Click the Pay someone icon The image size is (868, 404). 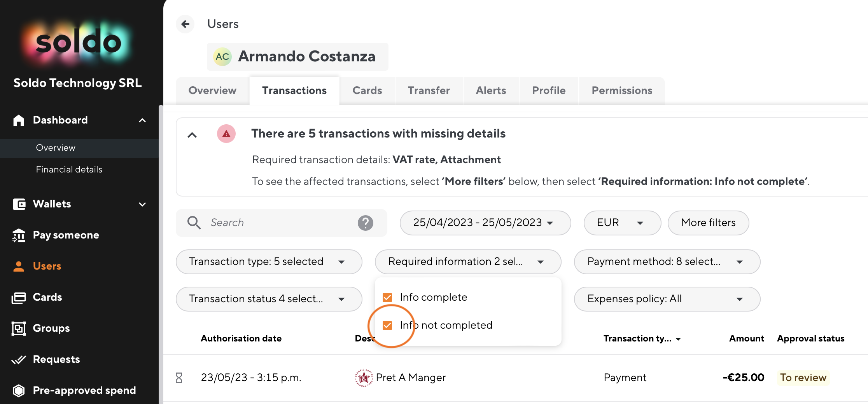(x=18, y=235)
